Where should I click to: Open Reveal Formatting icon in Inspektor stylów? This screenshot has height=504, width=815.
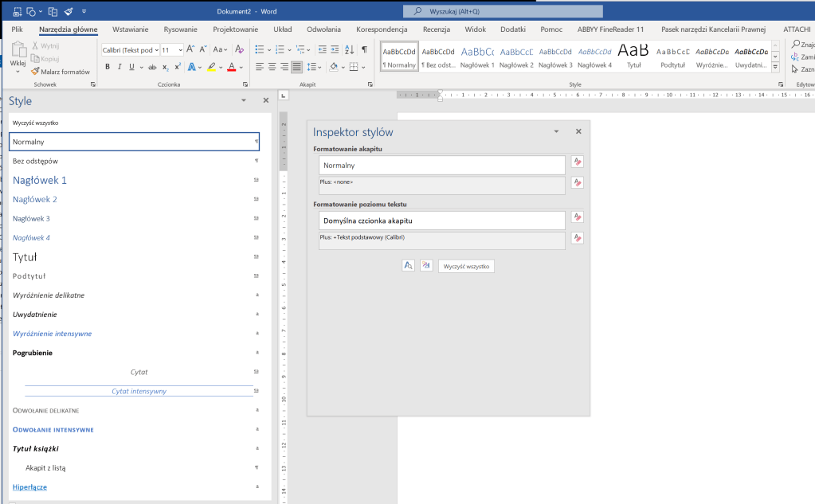pos(408,266)
